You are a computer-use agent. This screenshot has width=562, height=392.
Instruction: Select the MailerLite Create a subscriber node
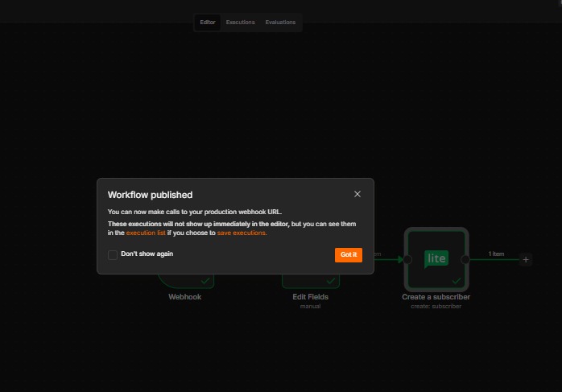pos(436,259)
